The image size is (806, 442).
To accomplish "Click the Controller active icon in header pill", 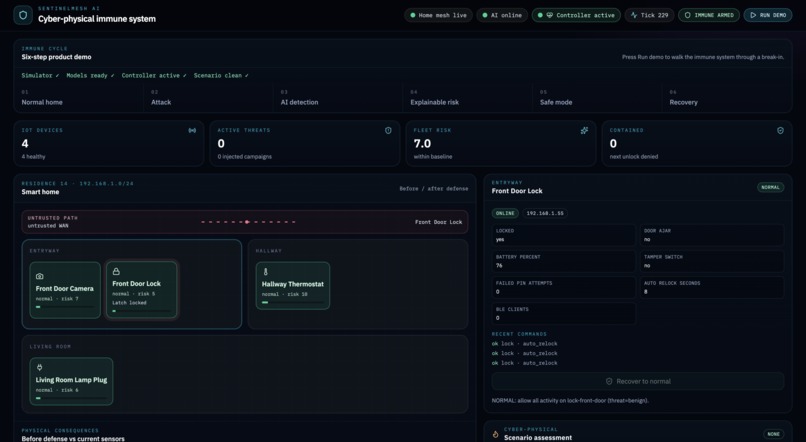I will [x=549, y=15].
